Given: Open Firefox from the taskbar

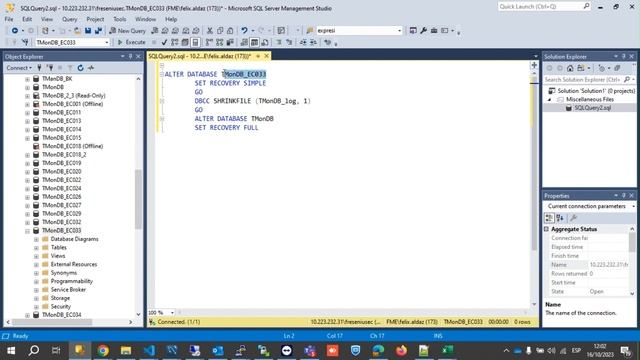Looking at the screenshot, I should point(401,351).
